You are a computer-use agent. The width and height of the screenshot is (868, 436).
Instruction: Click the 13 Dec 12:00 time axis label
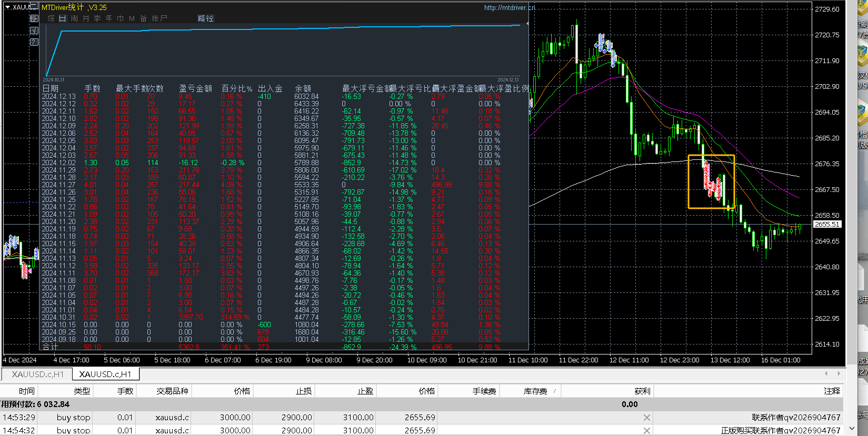point(730,360)
